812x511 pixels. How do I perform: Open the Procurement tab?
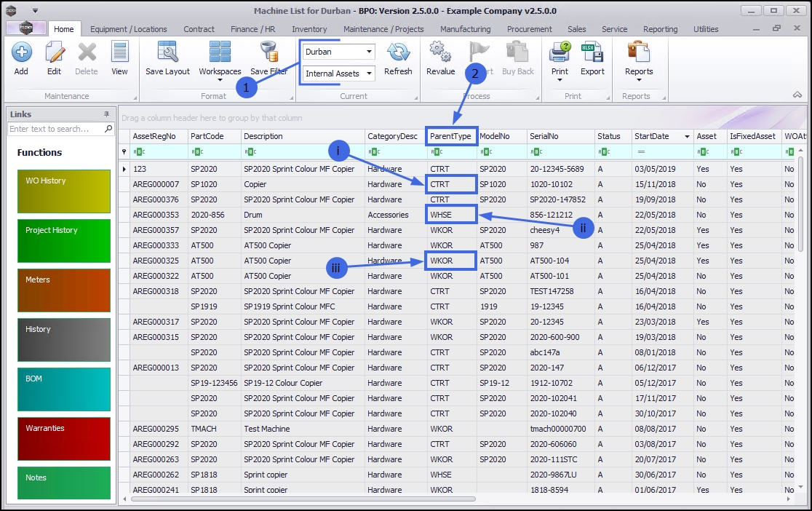point(529,29)
